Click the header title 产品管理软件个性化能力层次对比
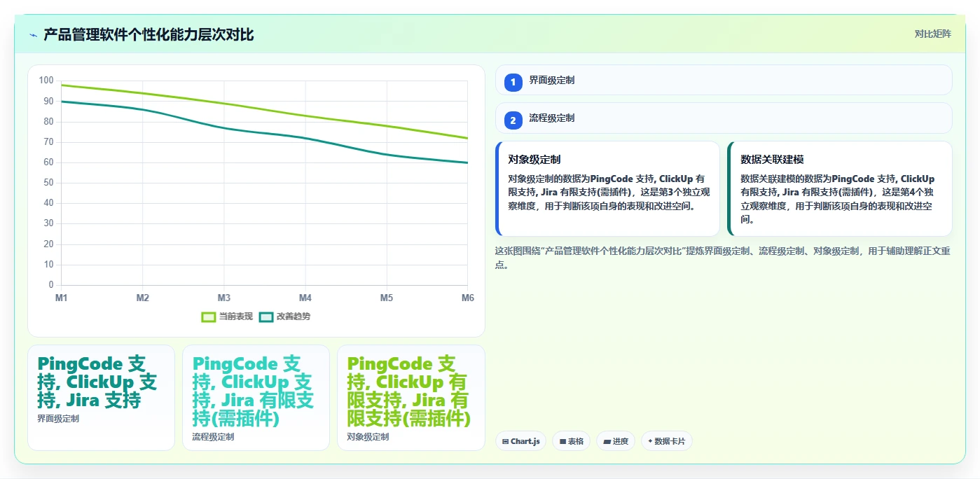 [149, 34]
